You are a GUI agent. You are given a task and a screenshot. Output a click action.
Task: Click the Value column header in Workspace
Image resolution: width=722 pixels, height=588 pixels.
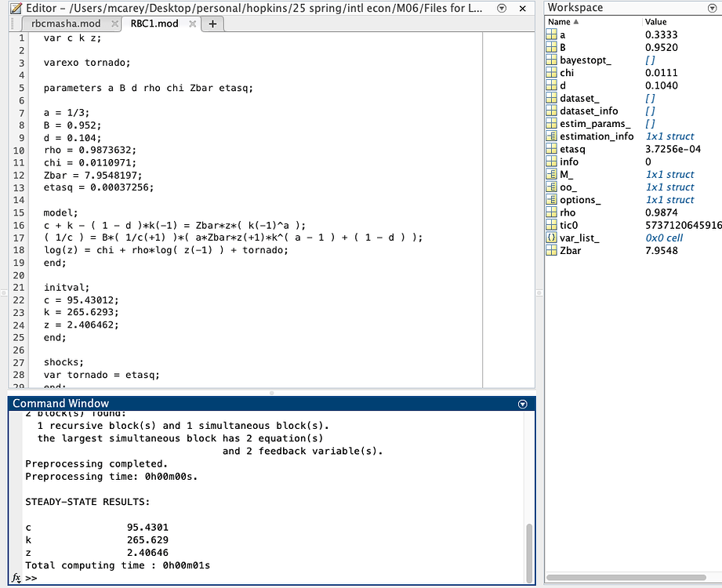coord(655,22)
